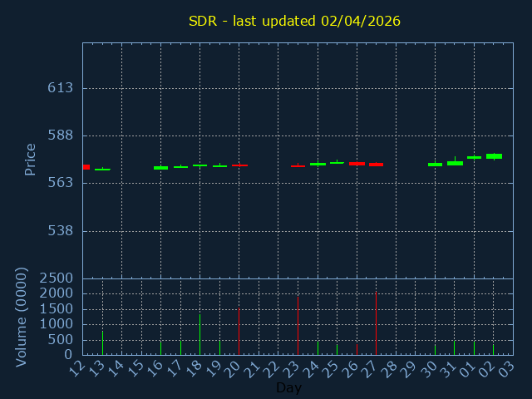
Task: Select the red candlestick on day 27
Action: 376,165
